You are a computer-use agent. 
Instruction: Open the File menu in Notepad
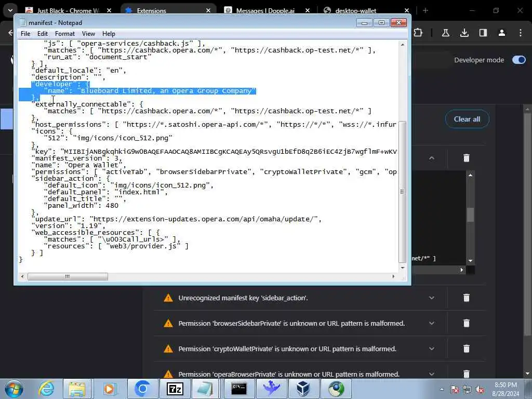[25, 34]
